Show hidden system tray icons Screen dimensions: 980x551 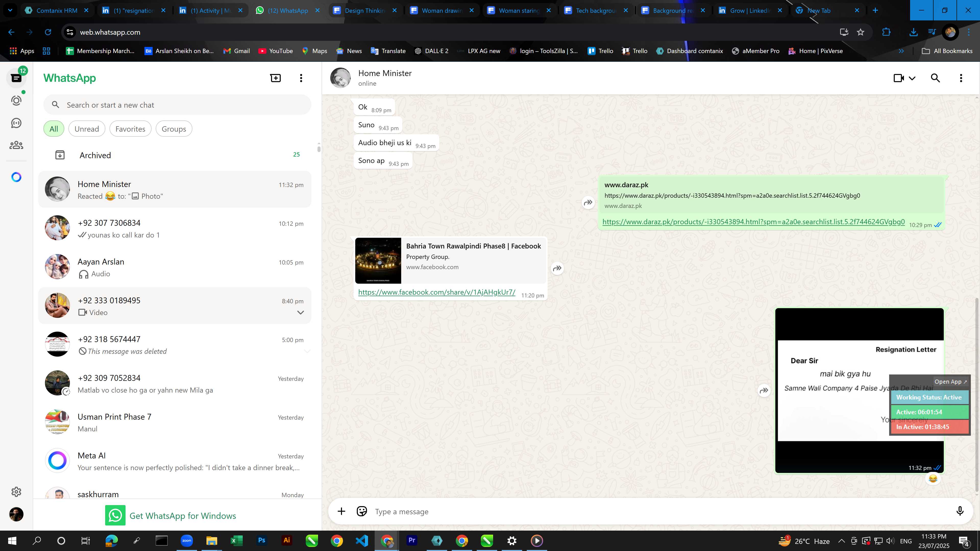click(841, 541)
